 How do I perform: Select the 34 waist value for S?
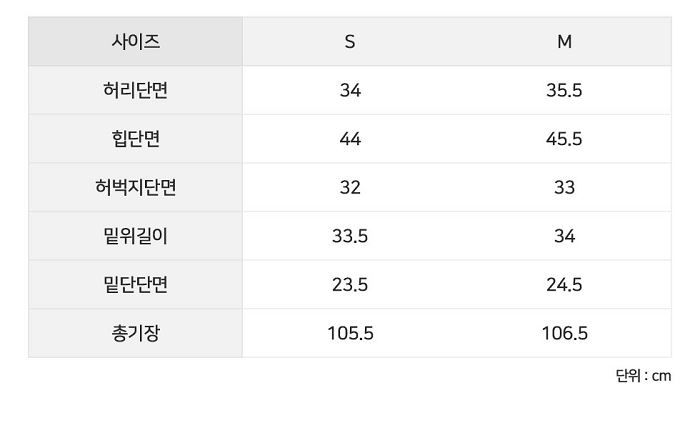[x=350, y=90]
